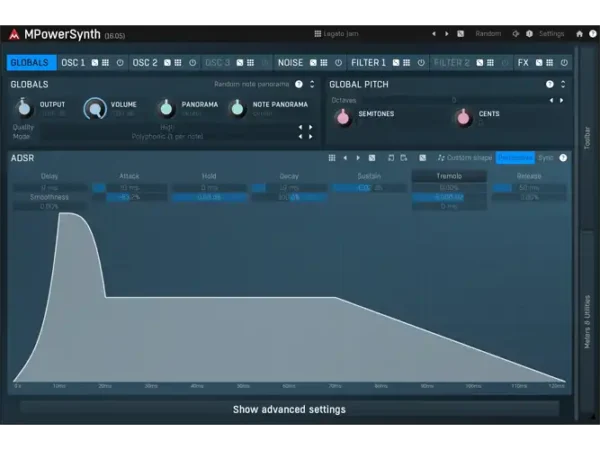600x450 pixels.
Task: Select previous Quality option with left arrow
Action: coord(300,127)
